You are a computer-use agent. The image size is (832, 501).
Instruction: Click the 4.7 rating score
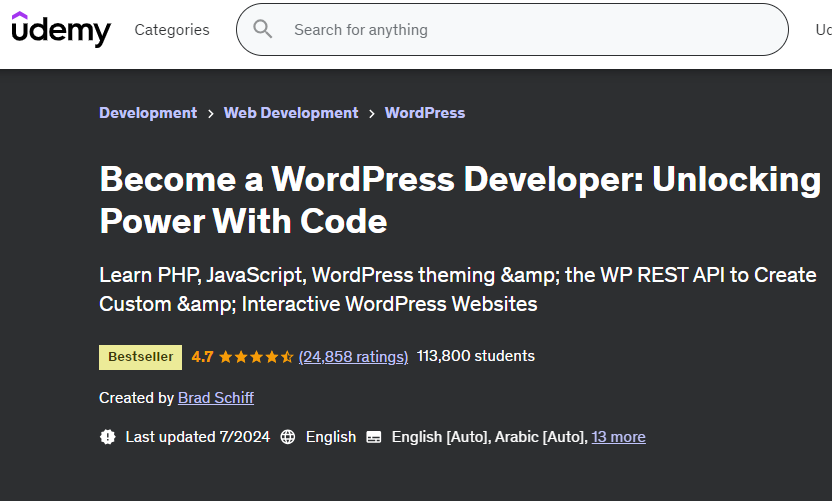(x=202, y=356)
